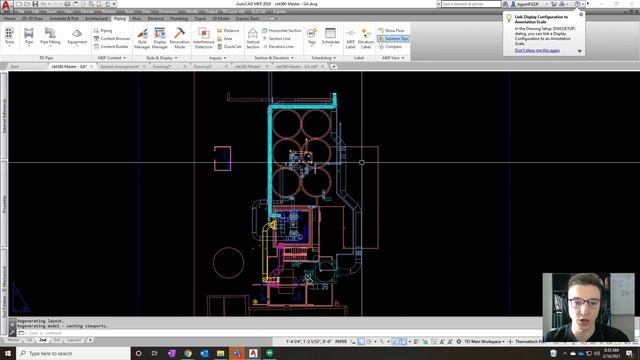This screenshot has width=640, height=360.
Task: Open the General Arrangement drawing tab
Action: [120, 66]
